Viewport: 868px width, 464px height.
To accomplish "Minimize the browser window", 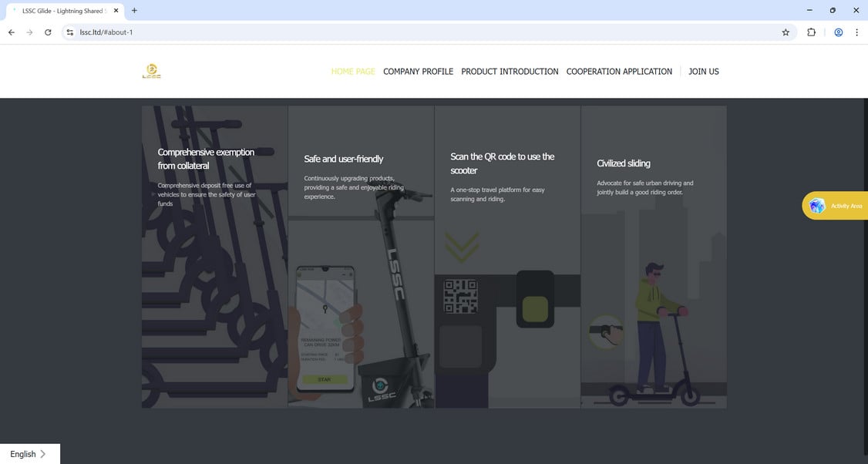I will [x=809, y=11].
